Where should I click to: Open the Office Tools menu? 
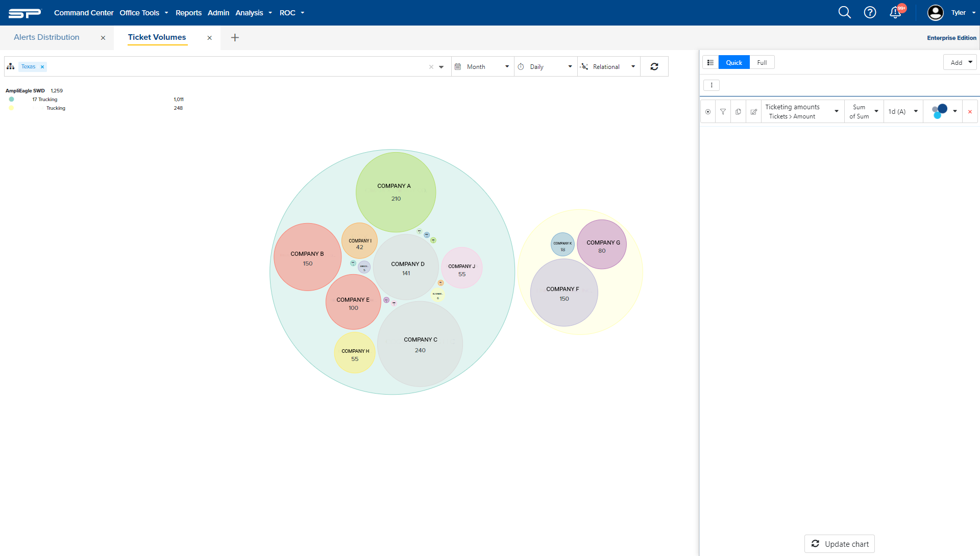point(144,13)
